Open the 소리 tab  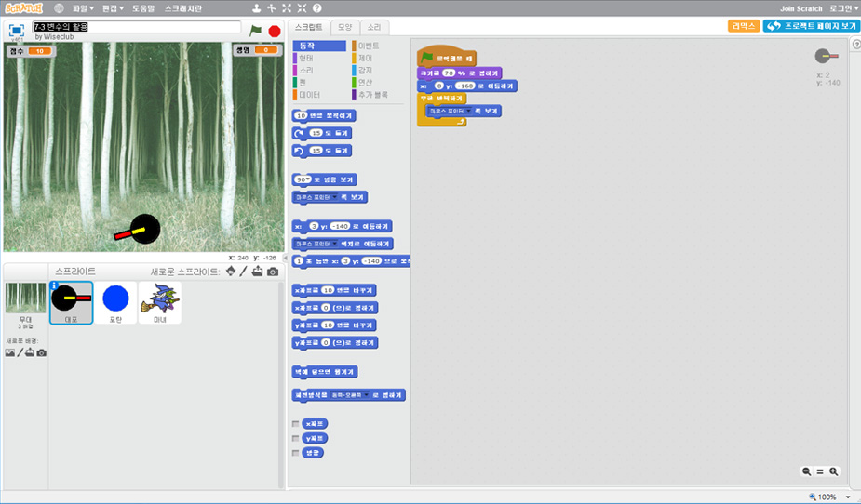click(x=373, y=27)
